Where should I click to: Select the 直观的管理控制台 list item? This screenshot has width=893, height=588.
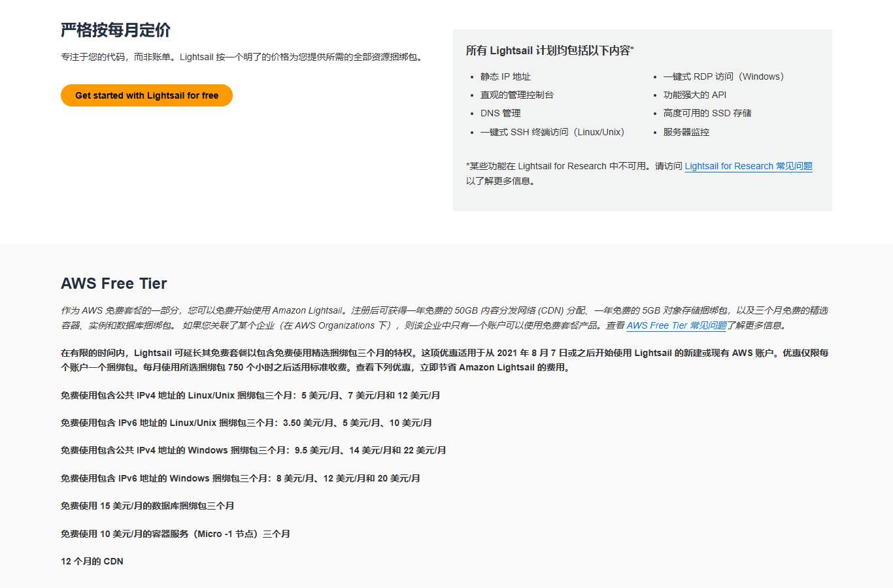click(x=517, y=95)
